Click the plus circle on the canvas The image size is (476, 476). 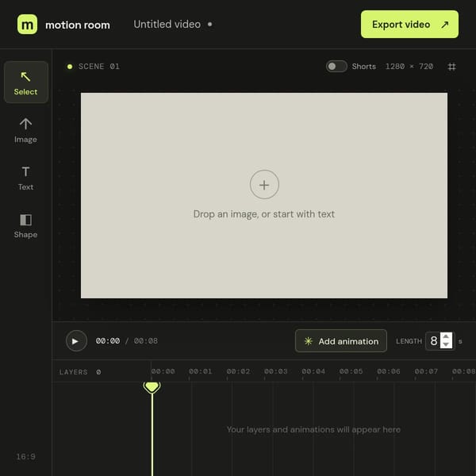click(x=264, y=185)
